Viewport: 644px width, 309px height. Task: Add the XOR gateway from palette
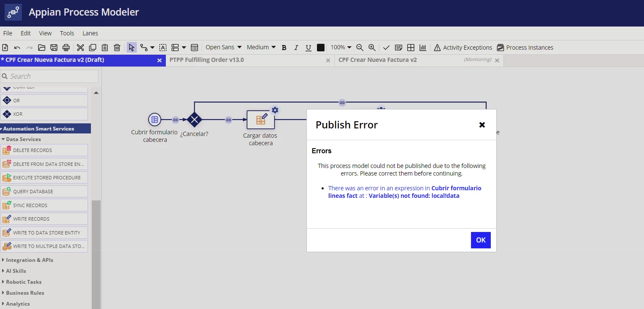pos(44,114)
